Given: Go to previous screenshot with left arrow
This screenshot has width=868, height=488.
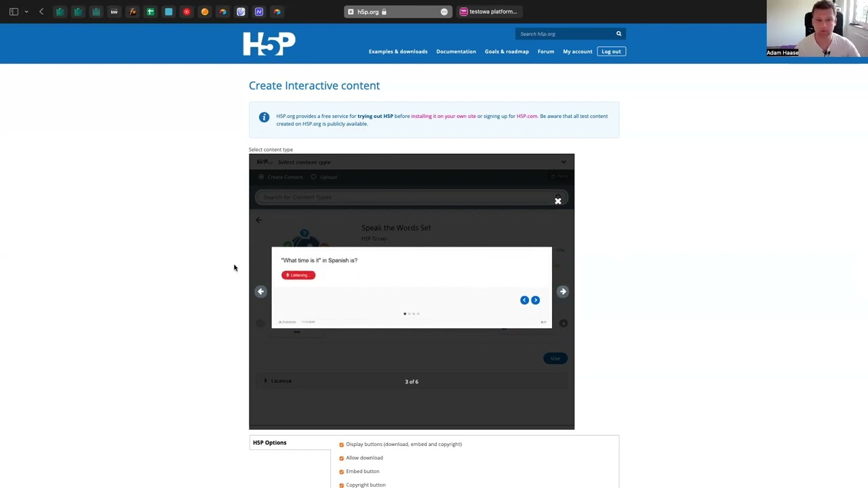Looking at the screenshot, I should tap(260, 291).
